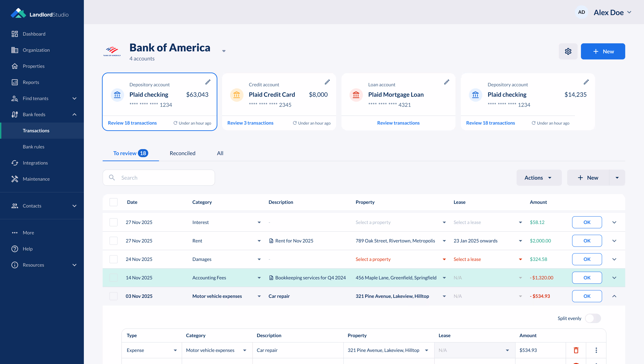Edit the Plaid Credit Card account

[327, 82]
